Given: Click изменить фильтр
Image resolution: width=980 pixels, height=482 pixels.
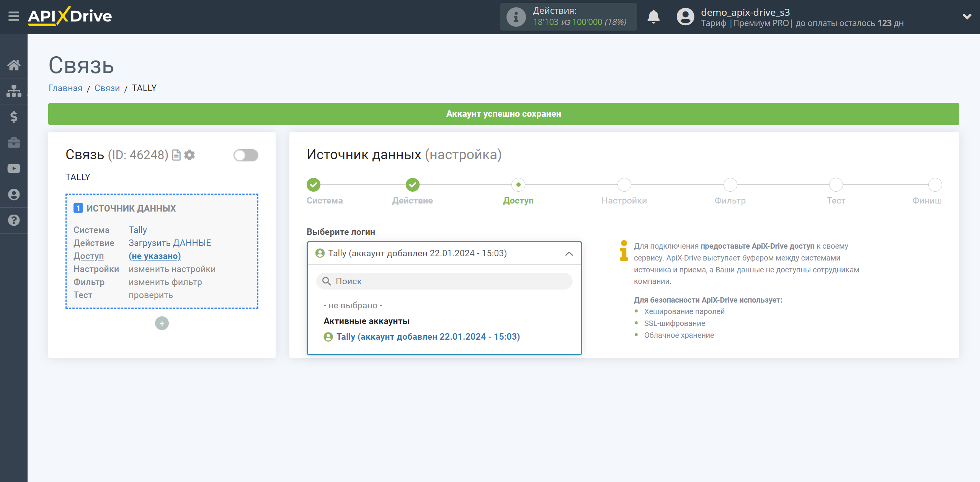Looking at the screenshot, I should coord(165,282).
